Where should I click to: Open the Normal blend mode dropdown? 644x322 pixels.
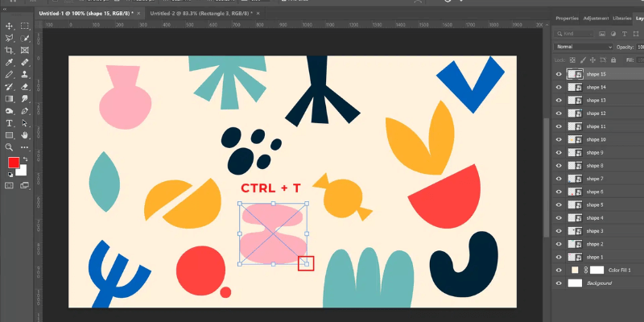click(585, 47)
